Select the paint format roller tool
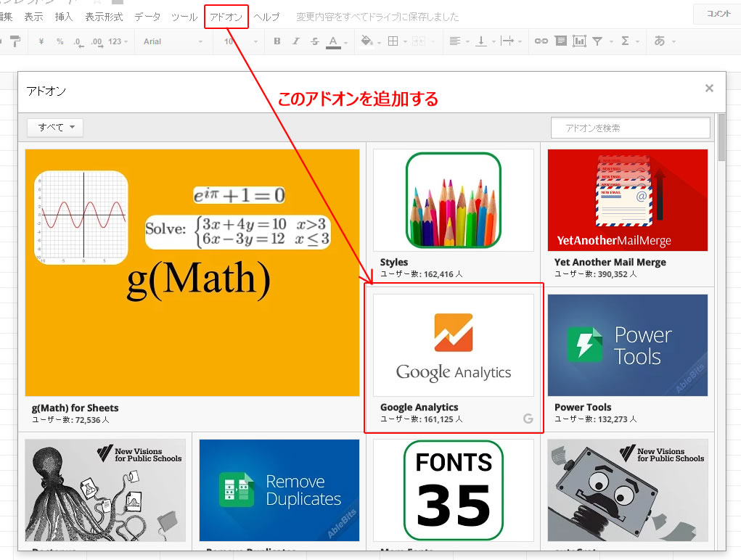Image resolution: width=741 pixels, height=560 pixels. pos(15,41)
